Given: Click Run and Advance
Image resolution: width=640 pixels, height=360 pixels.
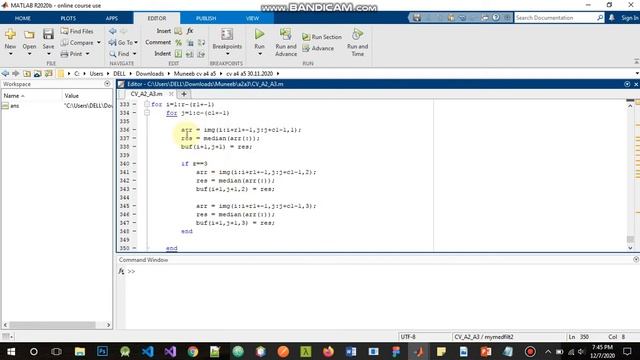Looking at the screenshot, I should (x=286, y=42).
